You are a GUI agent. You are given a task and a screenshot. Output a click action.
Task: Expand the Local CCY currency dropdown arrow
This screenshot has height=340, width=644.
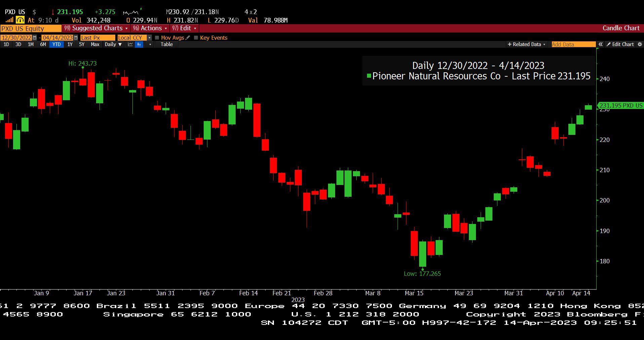coord(149,38)
